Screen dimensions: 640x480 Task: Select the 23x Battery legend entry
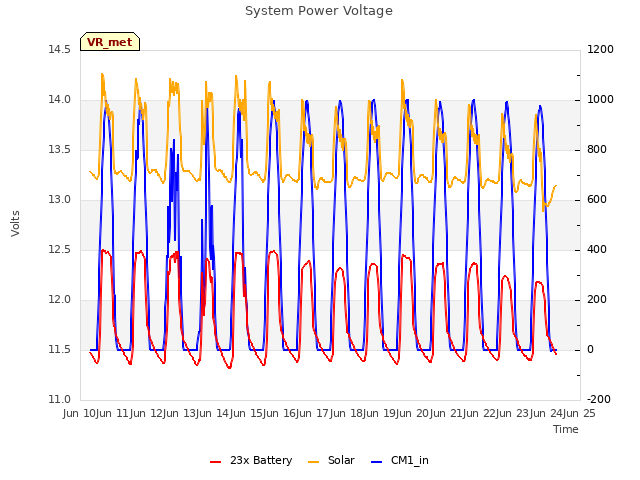pos(251,460)
